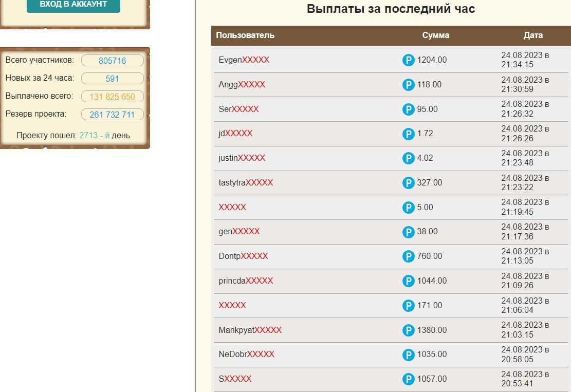Click the date 24.08.2023 в 21:09:26
Viewport: 571px width, 392px height.
point(525,281)
